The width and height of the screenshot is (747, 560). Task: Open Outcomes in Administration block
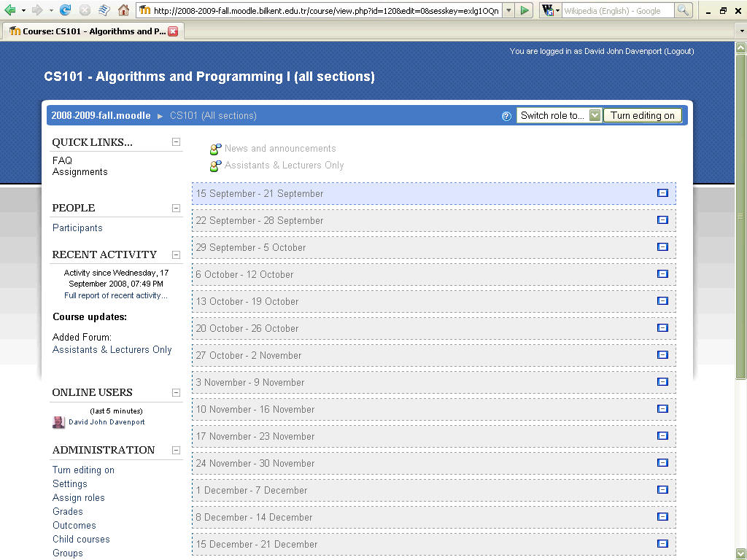[x=74, y=525]
